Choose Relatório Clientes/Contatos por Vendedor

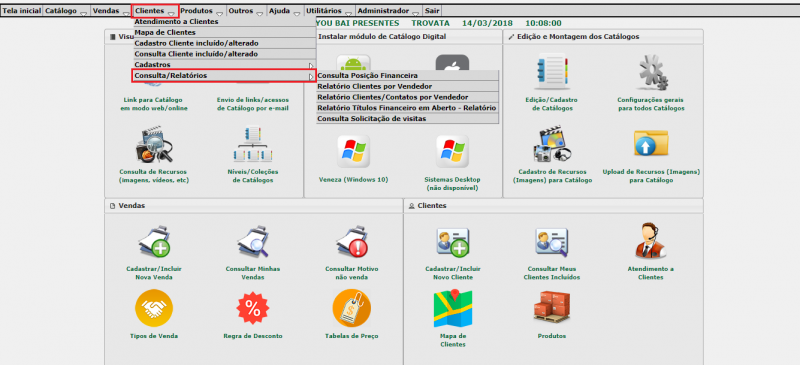[x=407, y=97]
